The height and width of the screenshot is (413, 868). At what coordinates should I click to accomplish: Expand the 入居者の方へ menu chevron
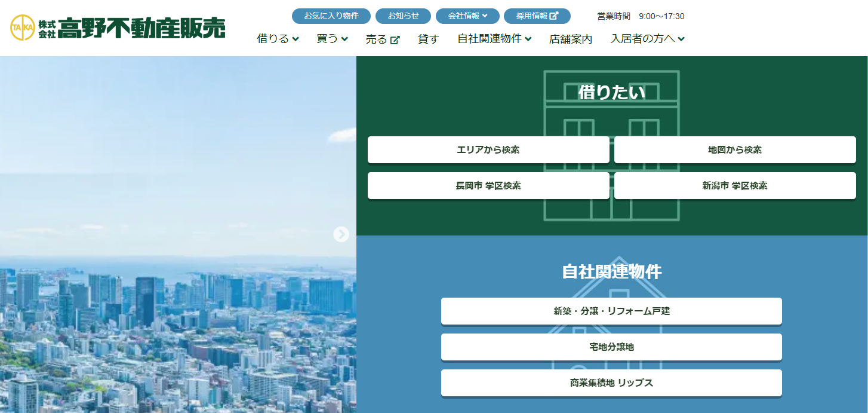(x=681, y=39)
